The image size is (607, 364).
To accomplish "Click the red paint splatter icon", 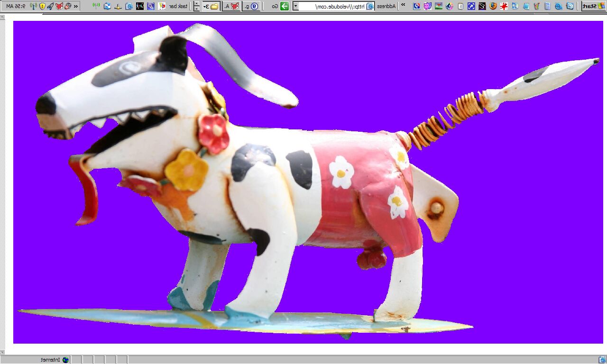I will click(x=504, y=6).
